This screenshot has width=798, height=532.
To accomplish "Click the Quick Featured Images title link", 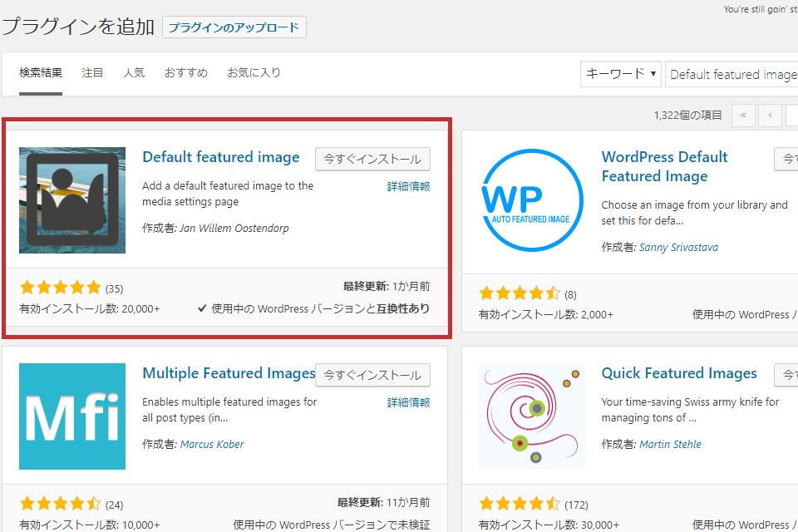I will point(678,373).
